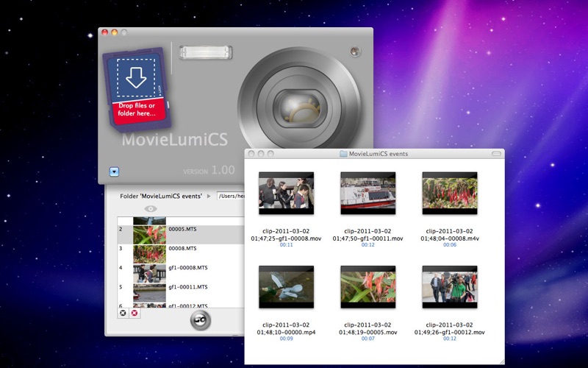Toggle Finder toolbar with pill button
Viewport: 588px width, 368px height.
[496, 154]
